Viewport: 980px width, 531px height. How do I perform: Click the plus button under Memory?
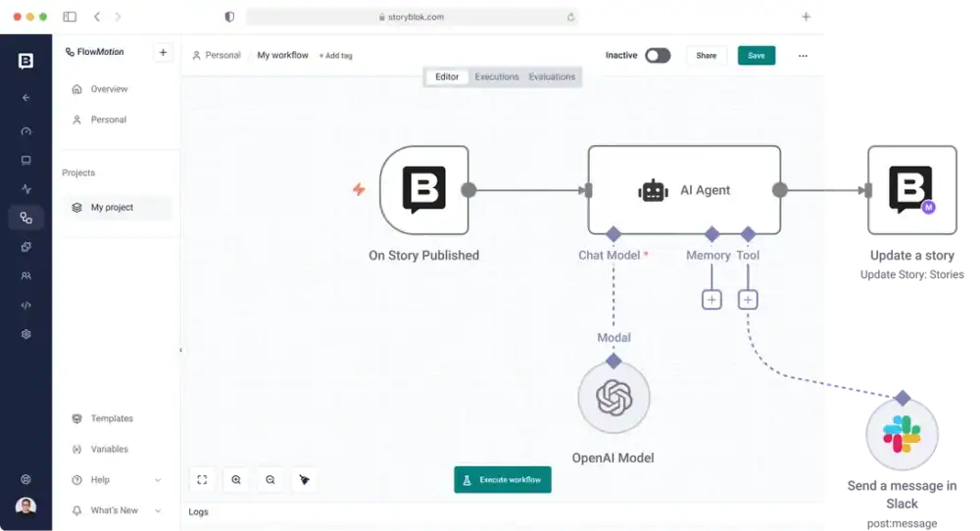click(711, 300)
